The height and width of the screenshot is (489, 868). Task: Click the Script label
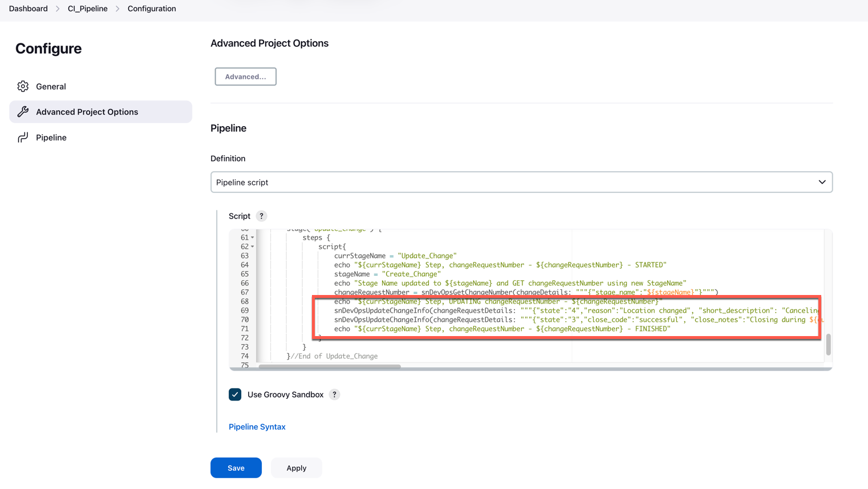240,216
